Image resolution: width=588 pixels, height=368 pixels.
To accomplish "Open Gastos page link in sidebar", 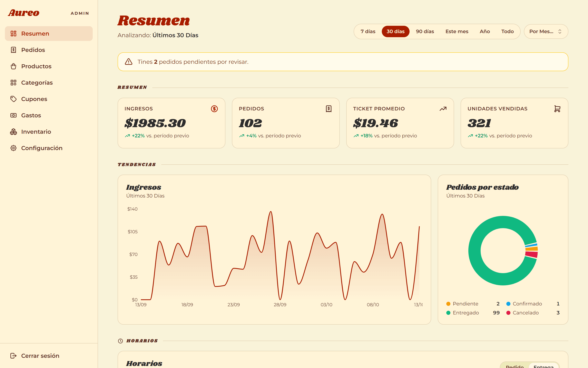I will point(49,115).
